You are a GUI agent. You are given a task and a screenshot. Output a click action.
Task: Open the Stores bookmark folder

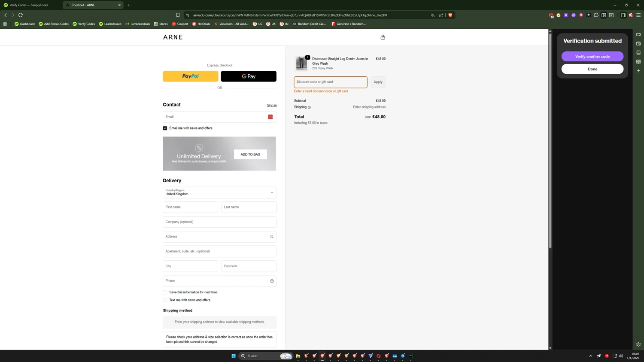click(161, 24)
